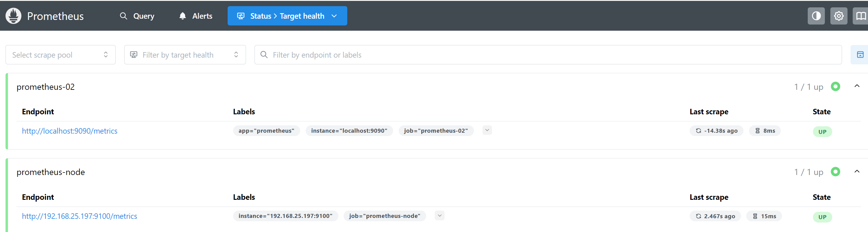Click the -14.38s ago last scrape badge
Viewport: 868px width, 232px height.
click(716, 131)
